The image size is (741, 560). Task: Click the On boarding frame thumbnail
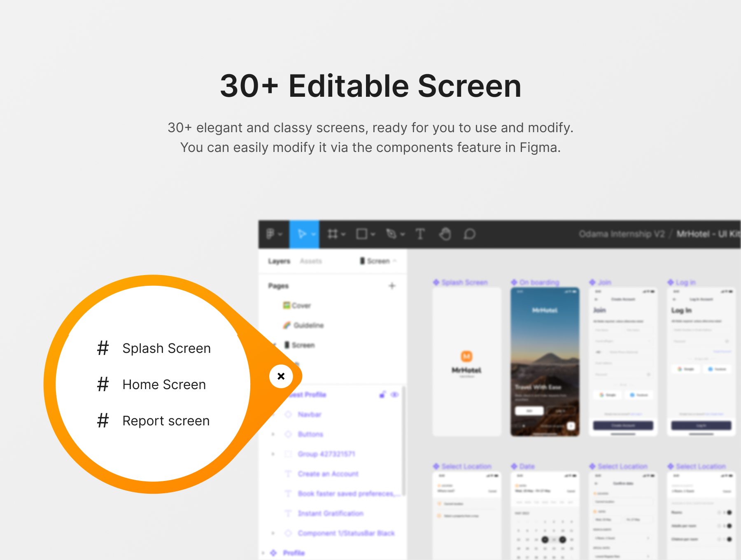tap(545, 362)
